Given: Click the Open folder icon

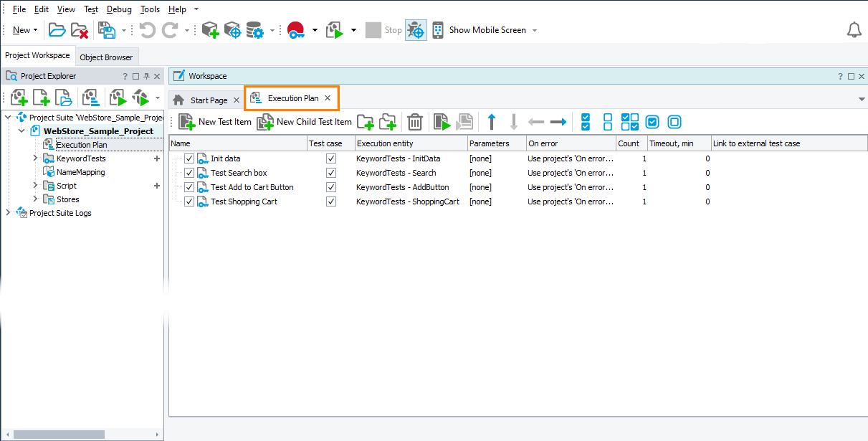Looking at the screenshot, I should (57, 30).
